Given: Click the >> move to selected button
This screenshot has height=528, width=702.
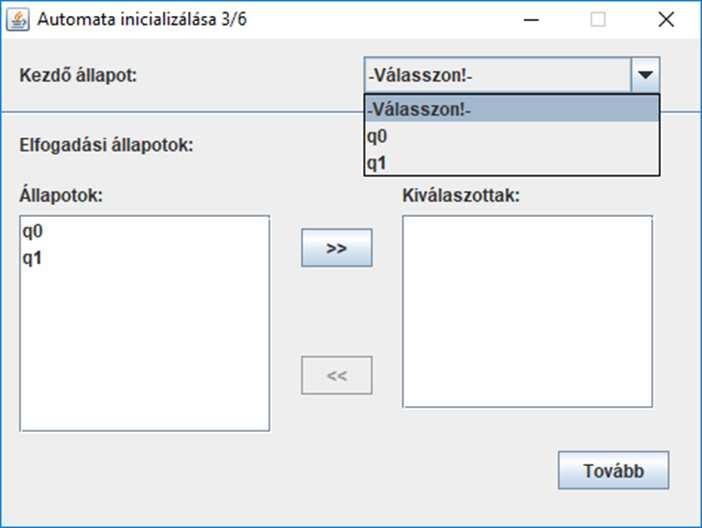Looking at the screenshot, I should coord(337,248).
